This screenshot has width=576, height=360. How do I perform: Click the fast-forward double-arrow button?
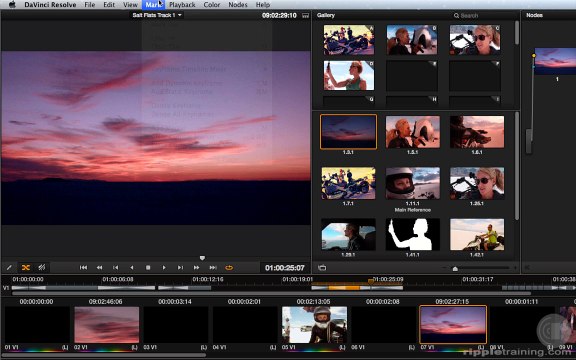point(197,267)
